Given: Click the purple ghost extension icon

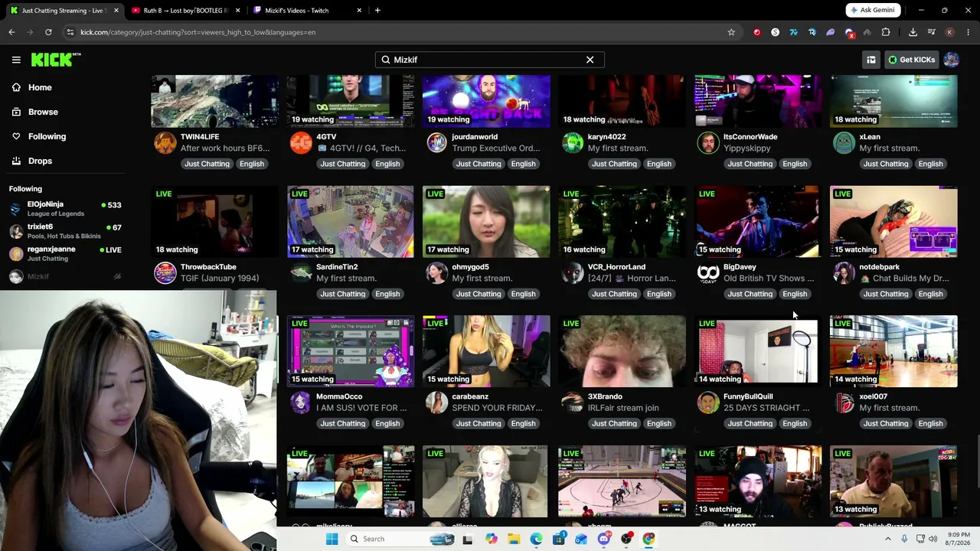Looking at the screenshot, I should click(830, 32).
